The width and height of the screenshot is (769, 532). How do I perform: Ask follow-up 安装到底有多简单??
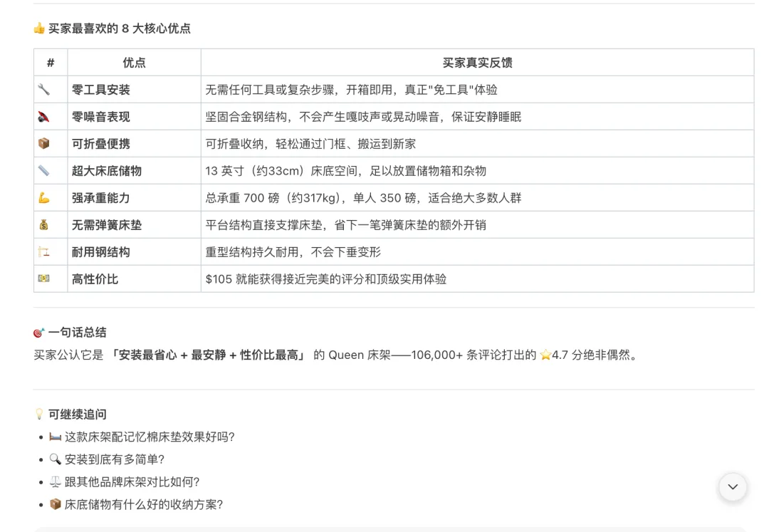(114, 459)
